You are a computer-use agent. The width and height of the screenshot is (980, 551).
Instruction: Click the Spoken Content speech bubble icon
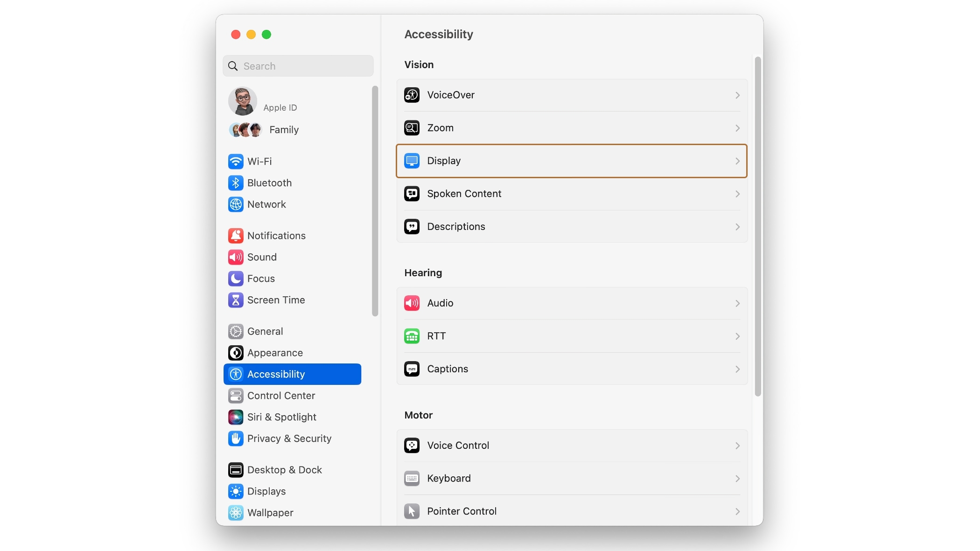(x=412, y=194)
